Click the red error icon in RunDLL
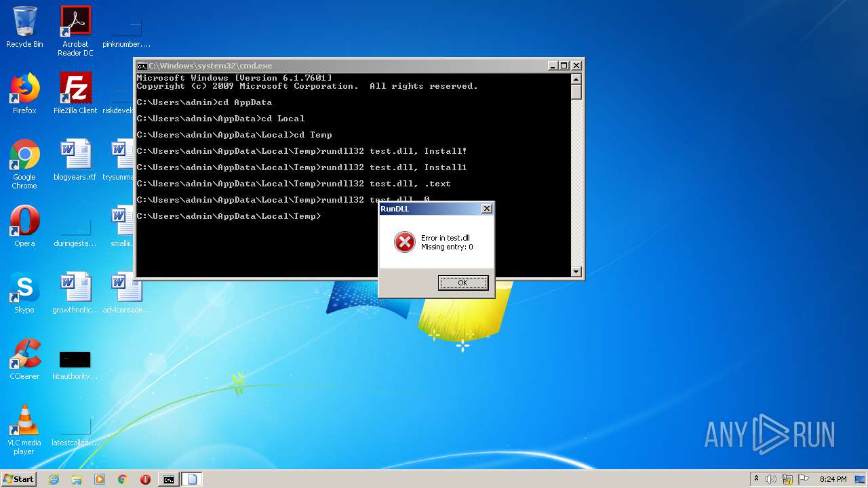The height and width of the screenshot is (488, 868). pyautogui.click(x=405, y=242)
